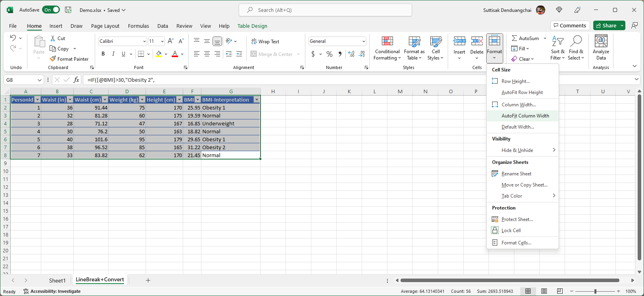Choose AutoFit Column Width
644x296 pixels.
coord(523,116)
